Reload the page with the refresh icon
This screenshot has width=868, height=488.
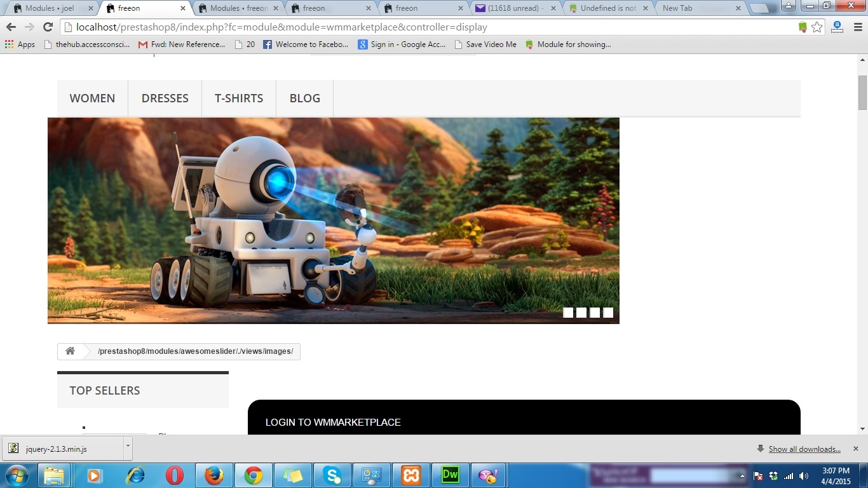(x=48, y=27)
